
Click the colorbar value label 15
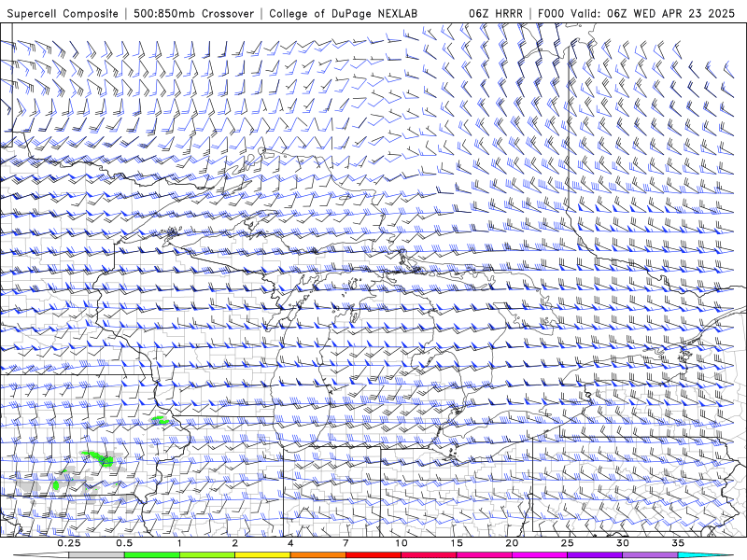(457, 543)
